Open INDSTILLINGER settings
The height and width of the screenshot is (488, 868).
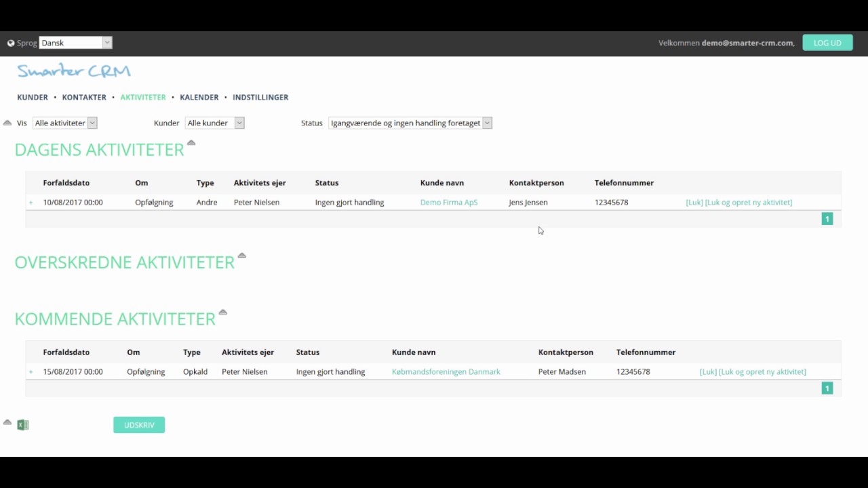coord(260,97)
